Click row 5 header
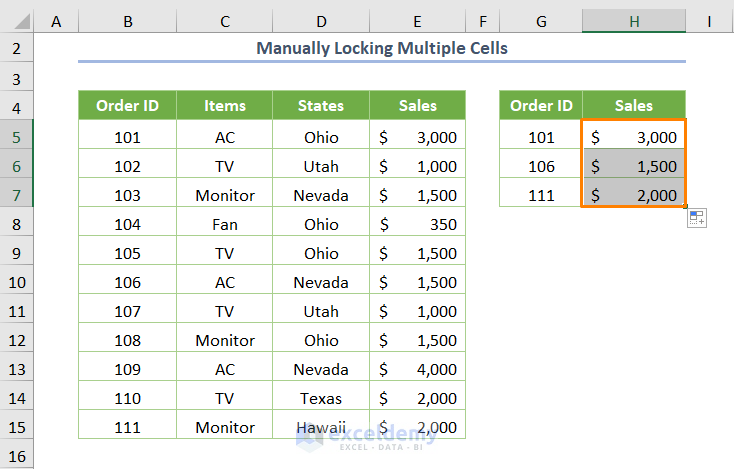Image resolution: width=734 pixels, height=469 pixels. point(17,137)
